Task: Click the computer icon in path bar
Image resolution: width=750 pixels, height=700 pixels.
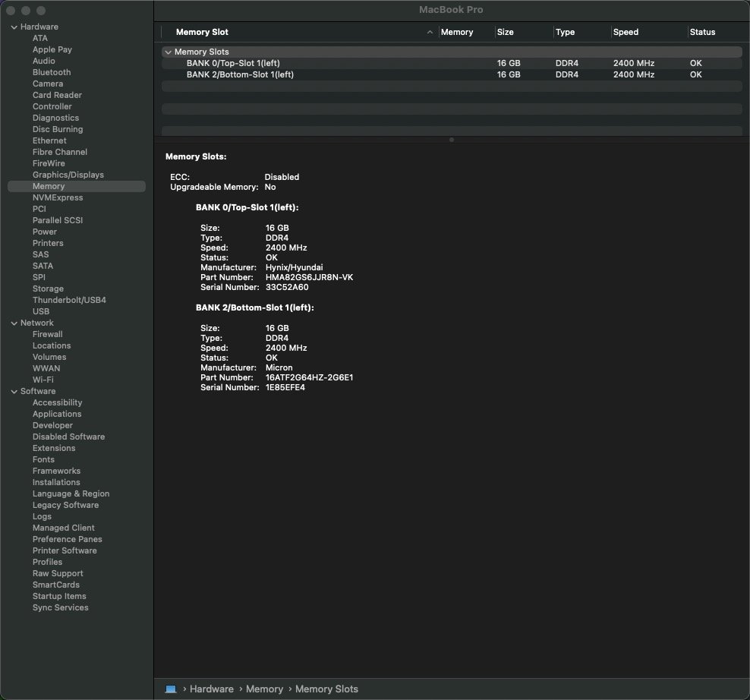Action: click(x=171, y=689)
